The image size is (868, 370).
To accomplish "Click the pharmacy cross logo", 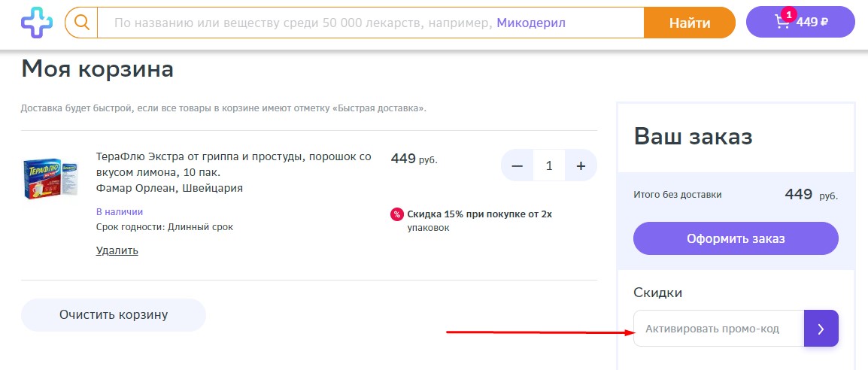I will [x=37, y=23].
